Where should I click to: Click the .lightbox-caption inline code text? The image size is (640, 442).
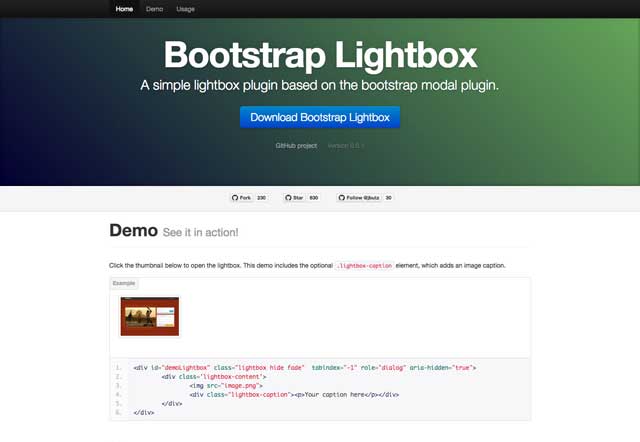[x=365, y=266]
